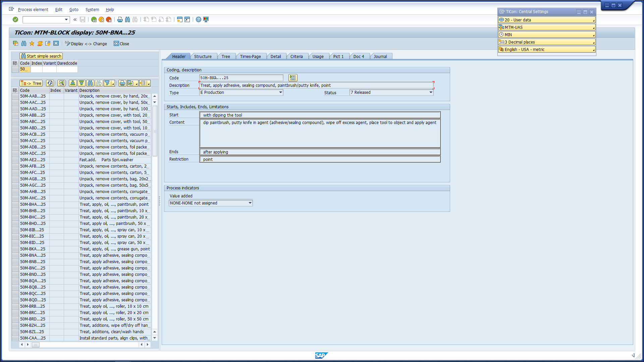The image size is (644, 362).
Task: Click the Generate shortcut icon
Action: coord(187,19)
